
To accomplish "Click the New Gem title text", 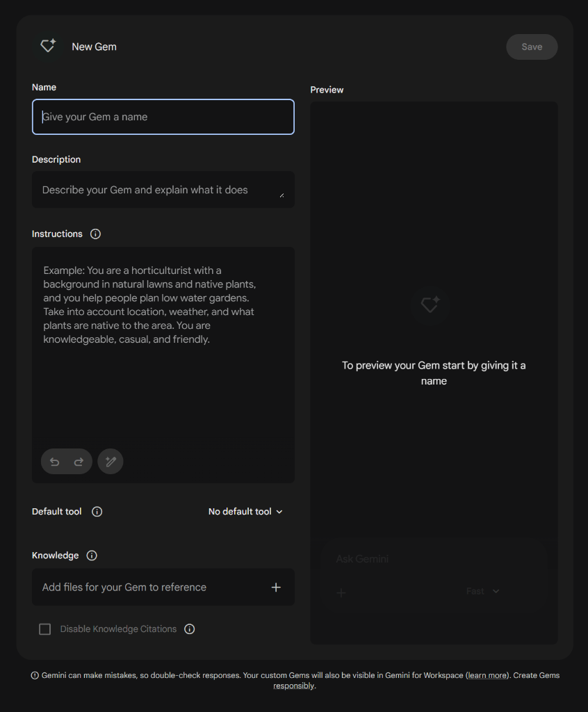I will [x=94, y=47].
